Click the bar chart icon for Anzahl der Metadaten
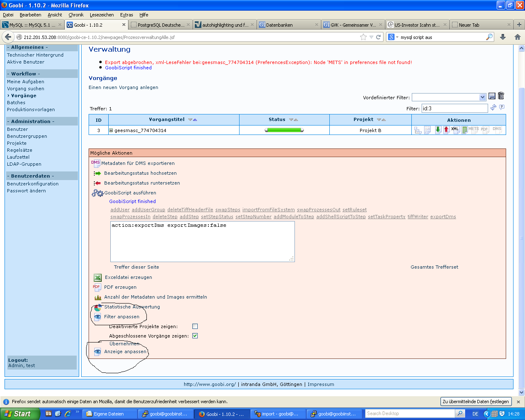This screenshot has width=525, height=420. tap(98, 297)
